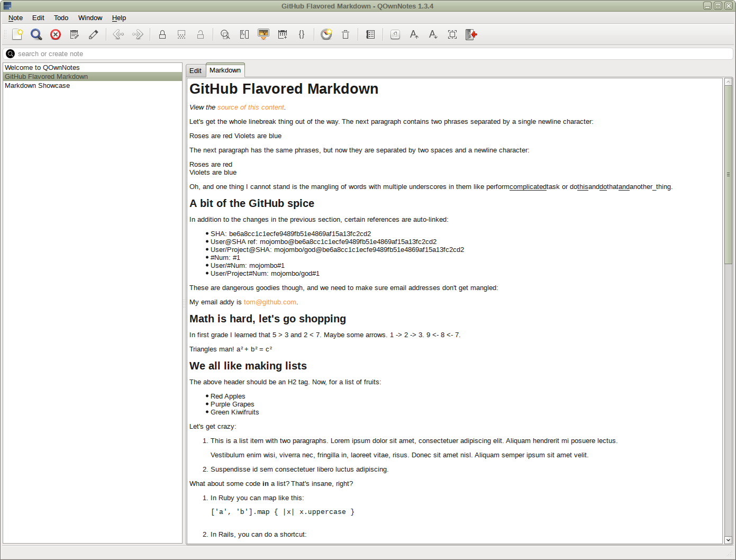The height and width of the screenshot is (560, 736).
Task: Click the calendar insert date icon
Action: (283, 34)
